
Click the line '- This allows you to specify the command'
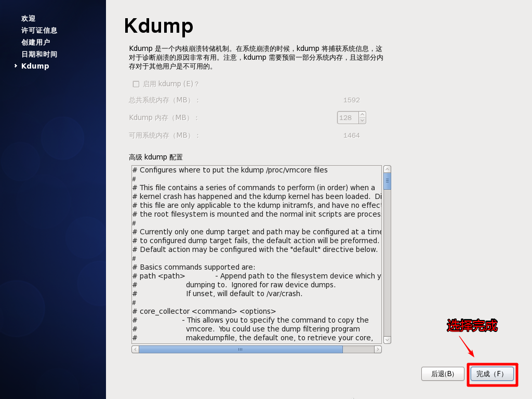click(x=275, y=320)
